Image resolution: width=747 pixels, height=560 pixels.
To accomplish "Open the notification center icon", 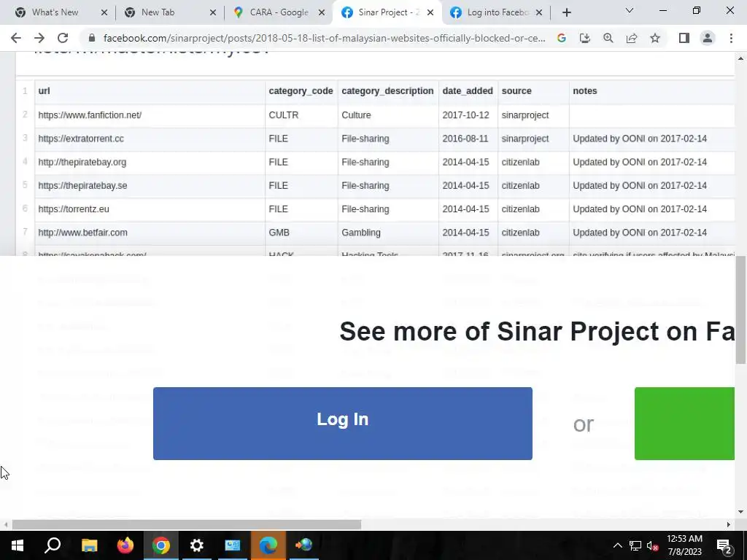I will click(724, 545).
